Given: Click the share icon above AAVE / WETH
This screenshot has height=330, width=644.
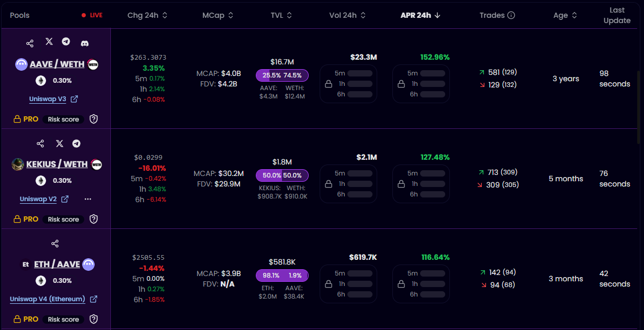Looking at the screenshot, I should click(30, 43).
